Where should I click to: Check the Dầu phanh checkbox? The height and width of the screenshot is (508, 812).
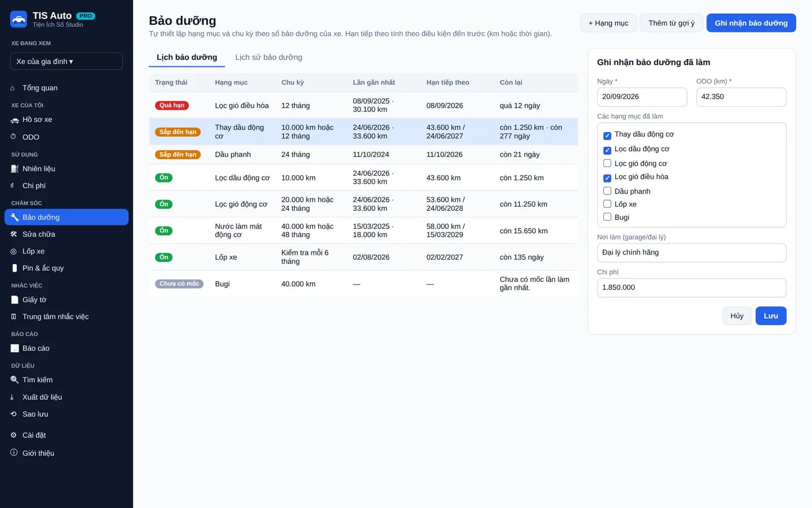(x=607, y=191)
